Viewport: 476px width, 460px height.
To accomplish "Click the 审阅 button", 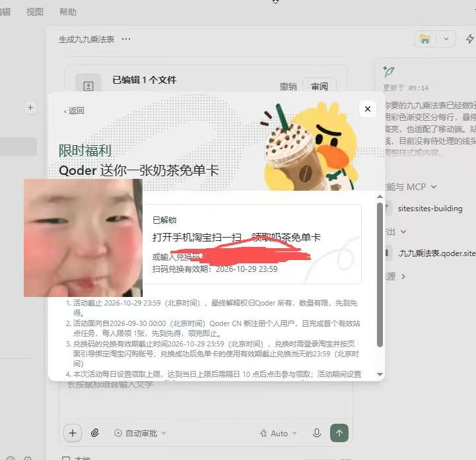I will pyautogui.click(x=320, y=86).
